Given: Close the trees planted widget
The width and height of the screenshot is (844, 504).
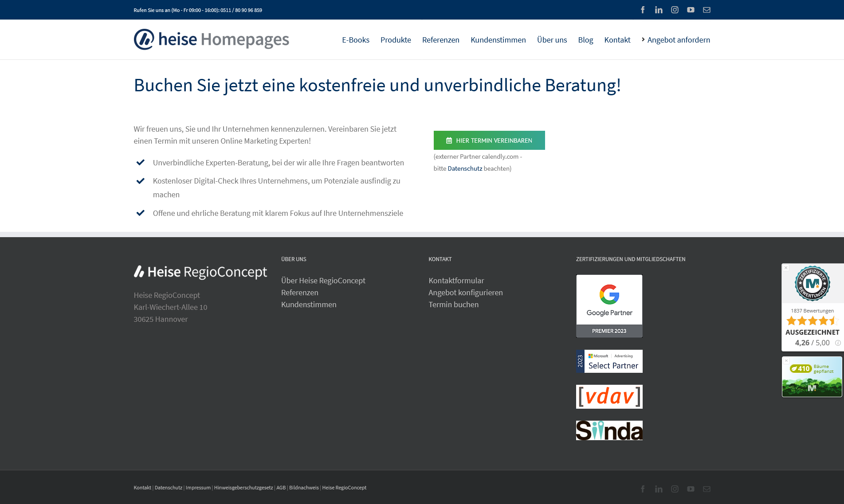Looking at the screenshot, I should point(786,360).
